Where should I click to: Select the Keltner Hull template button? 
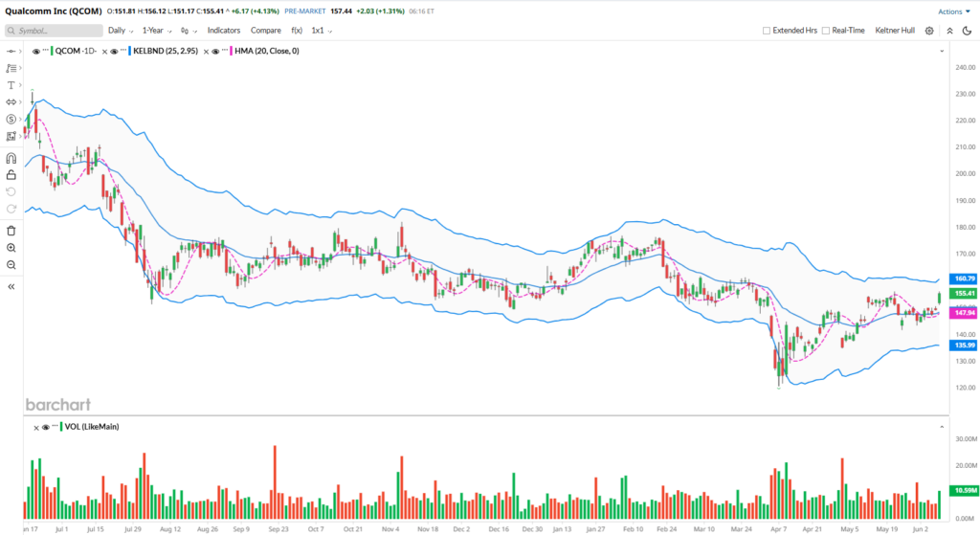(894, 31)
